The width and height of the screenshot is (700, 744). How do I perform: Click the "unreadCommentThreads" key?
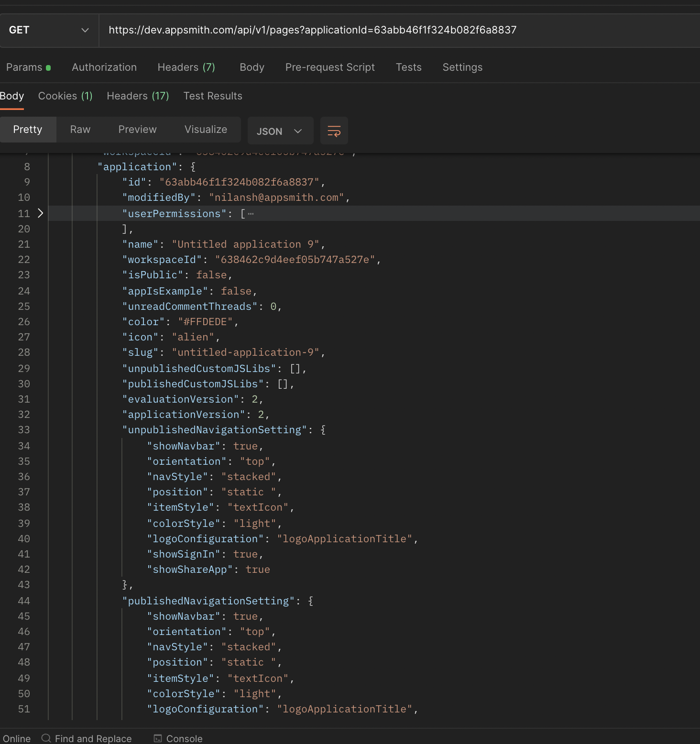[190, 306]
